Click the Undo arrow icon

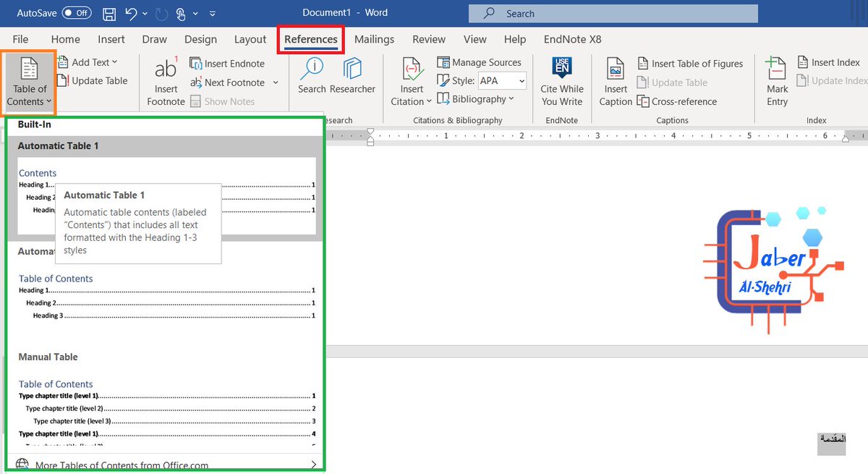tap(130, 13)
